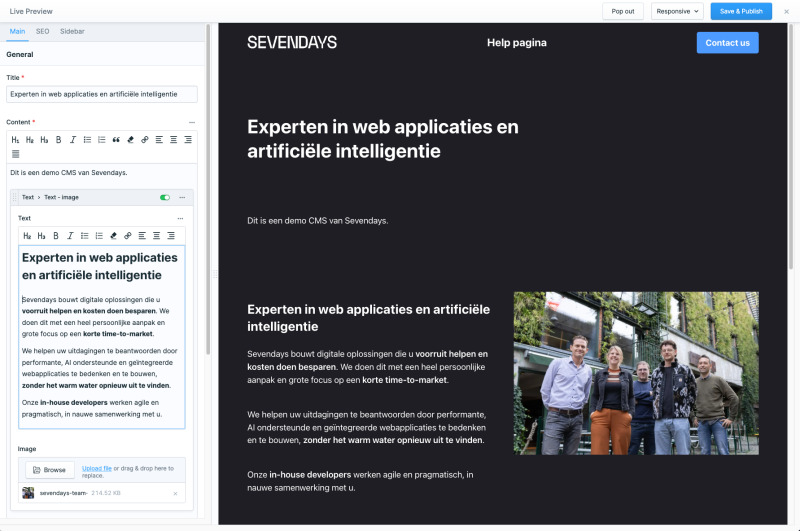The height and width of the screenshot is (531, 800).
Task: Toggle bold in the Text block toolbar
Action: click(x=56, y=236)
